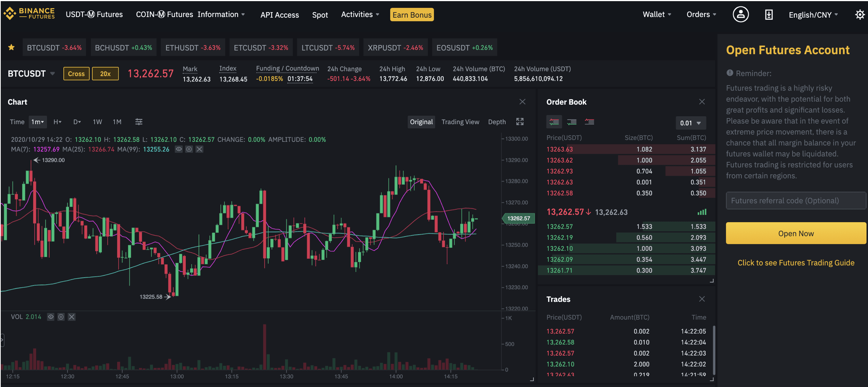
Task: Click the Funding / Countdown label
Action: coord(287,68)
